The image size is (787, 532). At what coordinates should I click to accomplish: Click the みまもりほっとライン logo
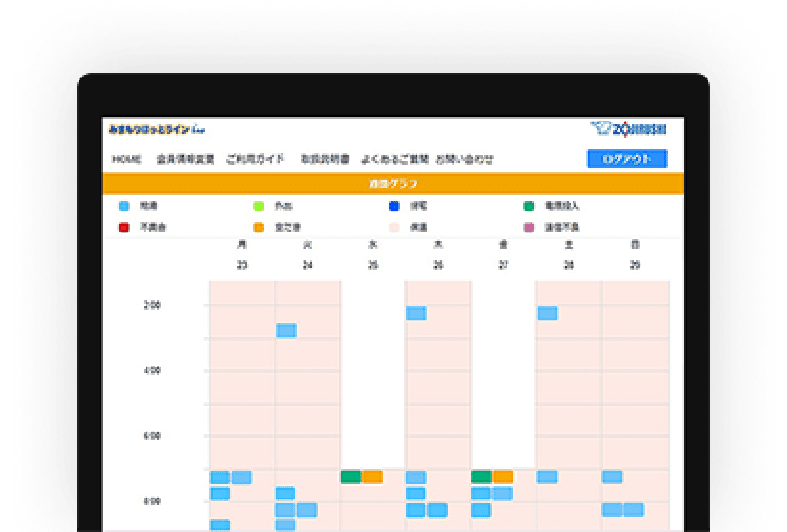[x=158, y=129]
